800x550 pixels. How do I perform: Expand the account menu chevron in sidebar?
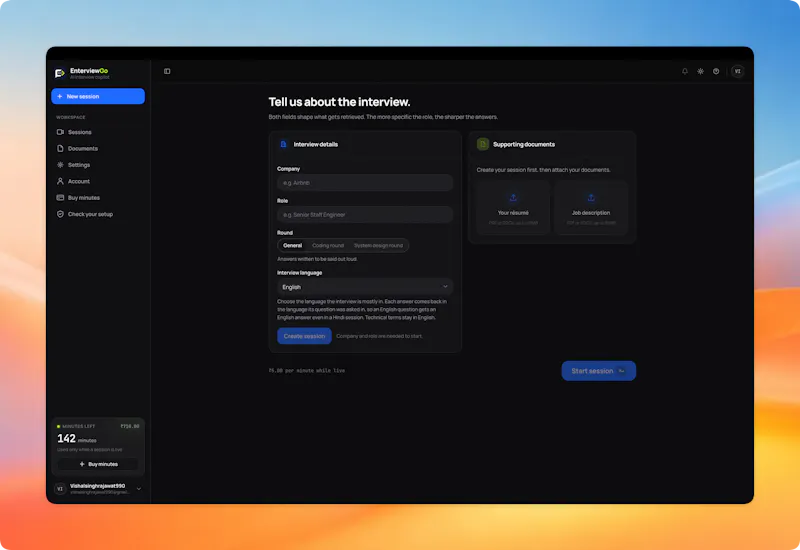(139, 489)
